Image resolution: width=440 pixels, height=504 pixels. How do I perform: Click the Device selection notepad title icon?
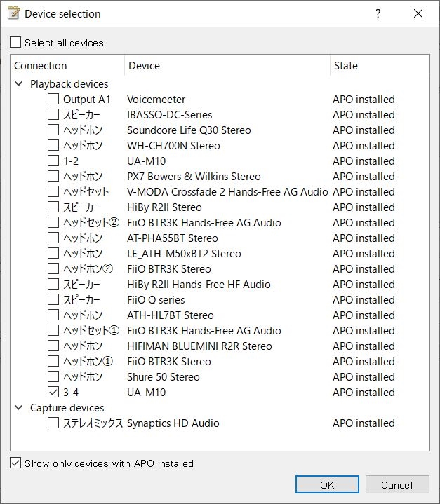13,13
